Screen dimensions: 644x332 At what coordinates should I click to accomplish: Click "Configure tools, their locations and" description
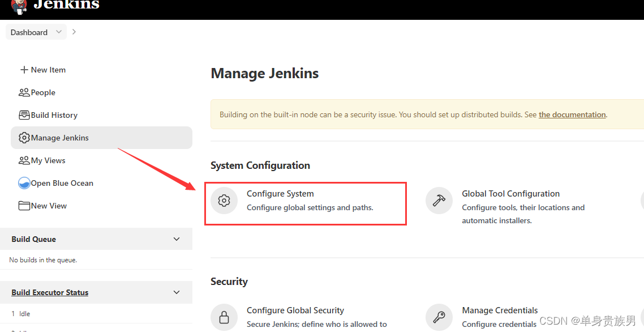coord(523,208)
